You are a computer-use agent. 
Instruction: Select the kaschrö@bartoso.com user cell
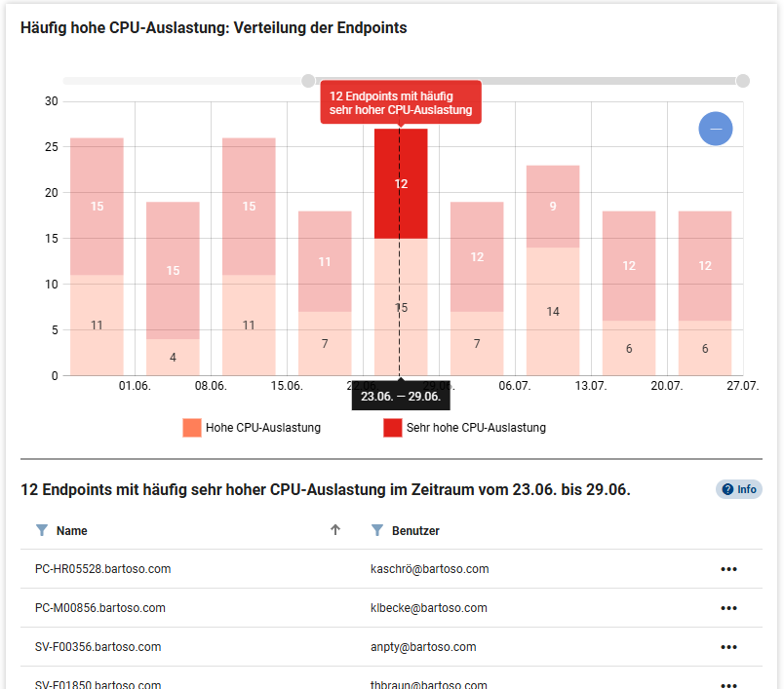pyautogui.click(x=429, y=569)
